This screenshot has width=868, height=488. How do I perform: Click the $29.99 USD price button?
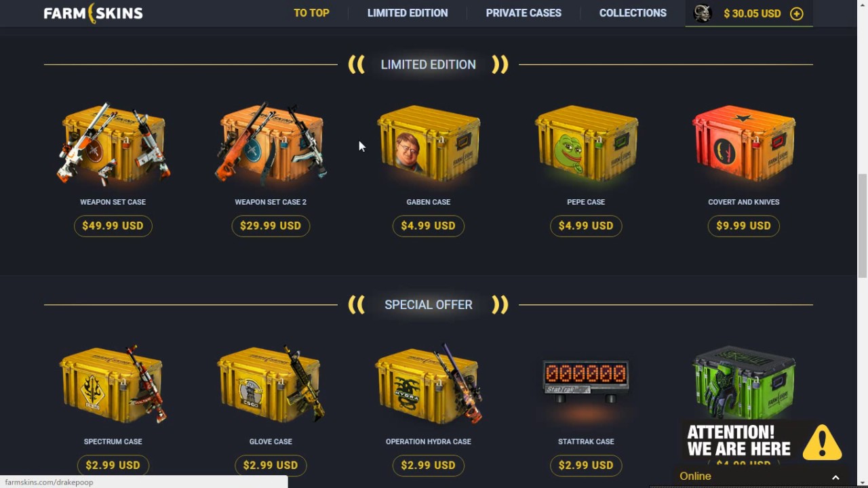pos(271,226)
